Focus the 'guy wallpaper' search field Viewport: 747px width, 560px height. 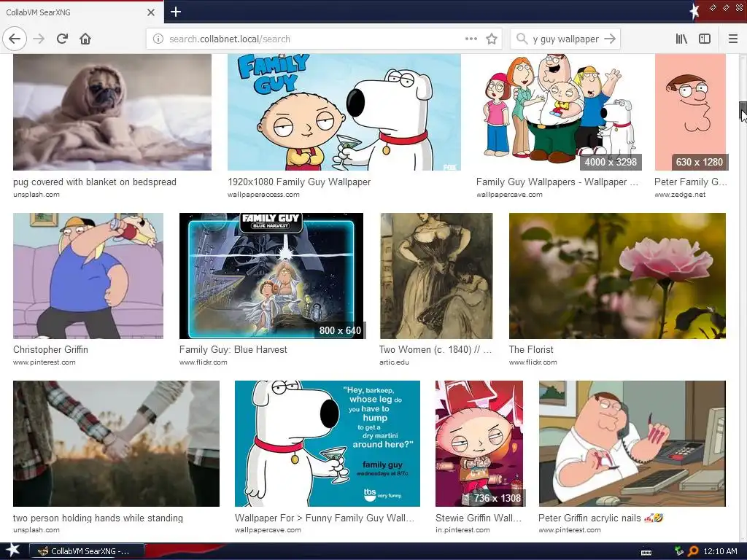coord(565,39)
